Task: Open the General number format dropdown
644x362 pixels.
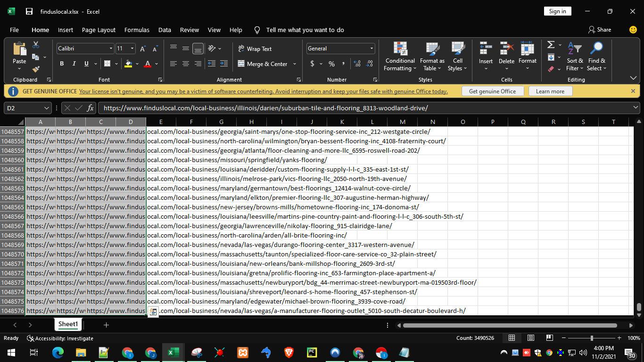Action: 372,49
